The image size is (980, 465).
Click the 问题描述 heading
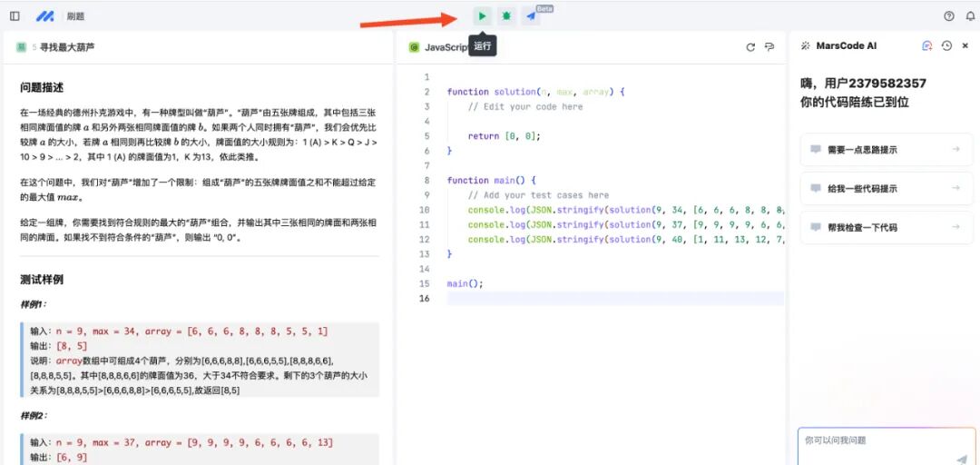tap(41, 87)
